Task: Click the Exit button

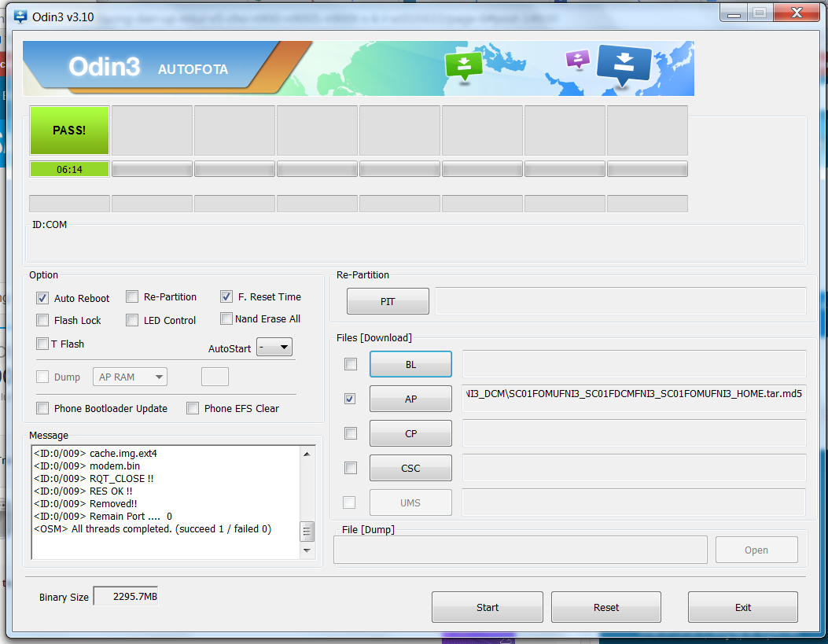Action: (743, 608)
